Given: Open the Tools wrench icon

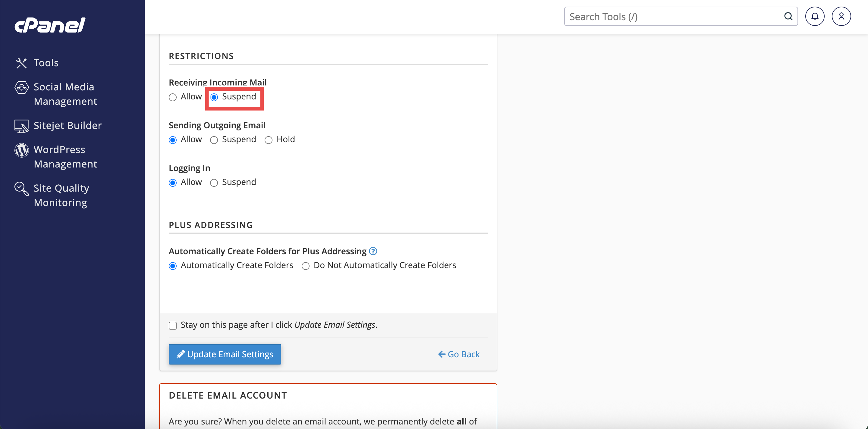Looking at the screenshot, I should (21, 63).
